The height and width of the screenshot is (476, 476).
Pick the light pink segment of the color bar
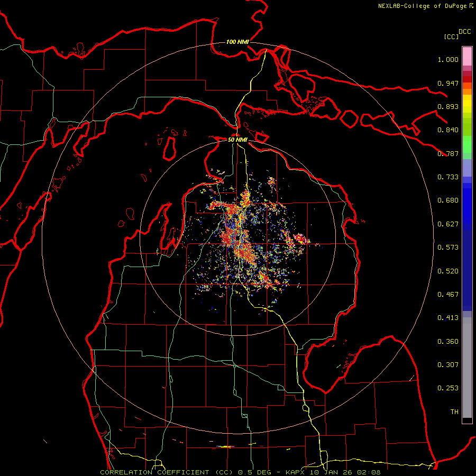[x=467, y=57]
